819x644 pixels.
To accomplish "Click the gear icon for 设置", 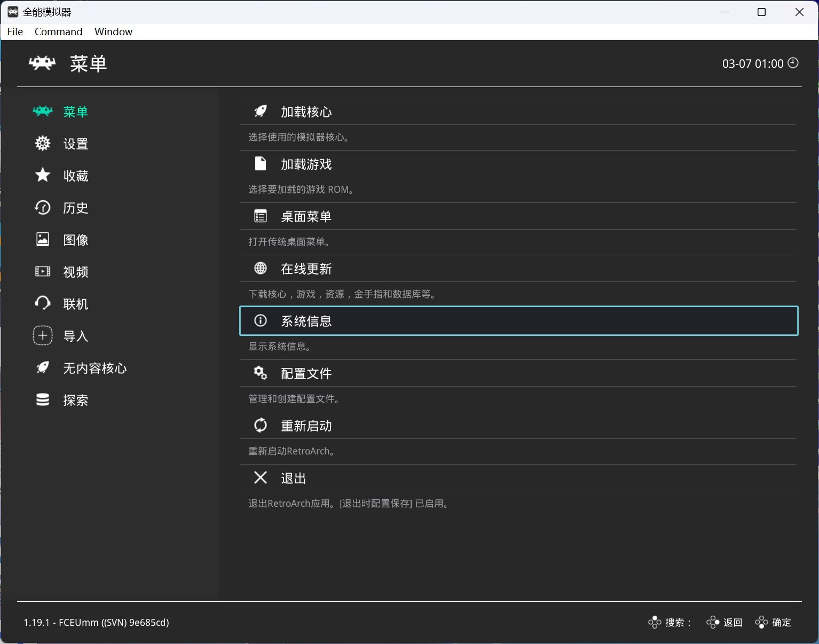I will (43, 143).
